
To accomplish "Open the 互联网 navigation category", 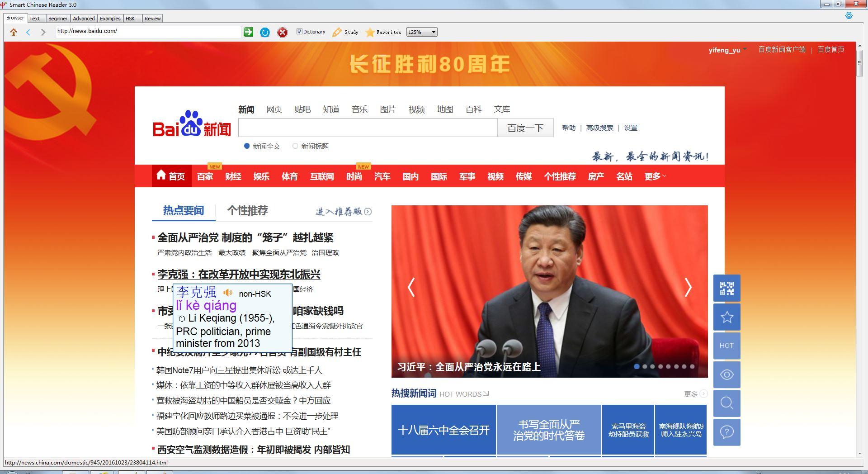I will [x=322, y=176].
